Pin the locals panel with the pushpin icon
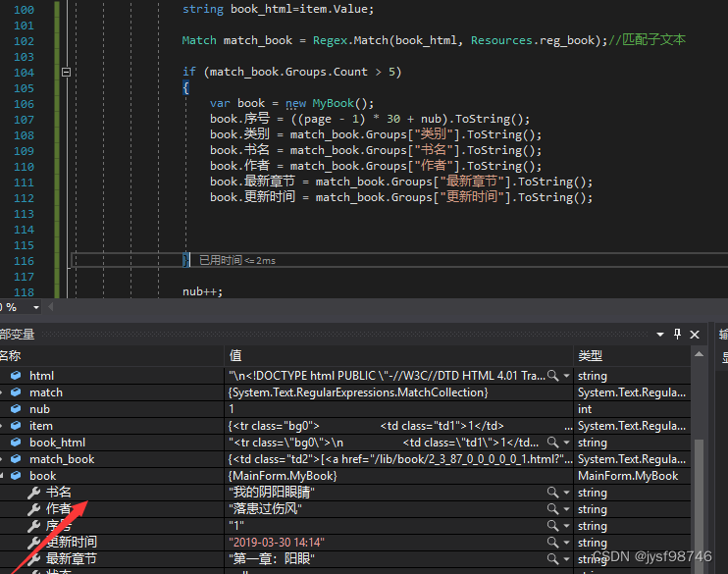Viewport: 728px width, 574px height. pos(677,334)
